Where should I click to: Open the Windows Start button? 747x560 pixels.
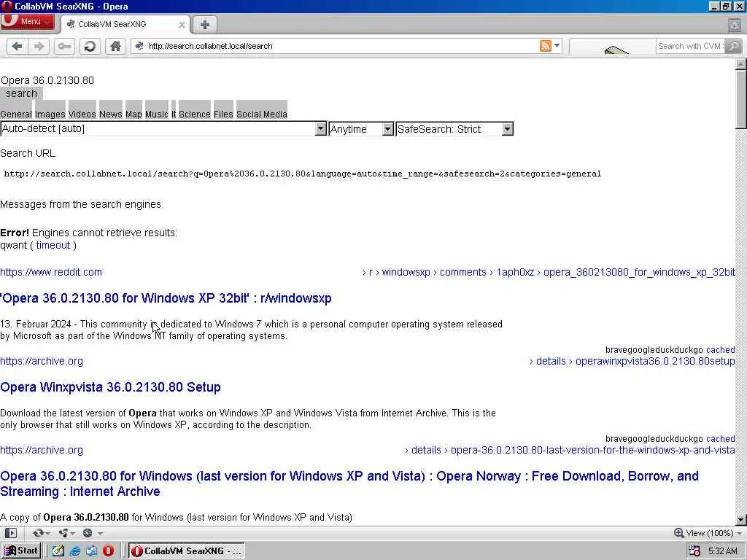[x=21, y=551]
